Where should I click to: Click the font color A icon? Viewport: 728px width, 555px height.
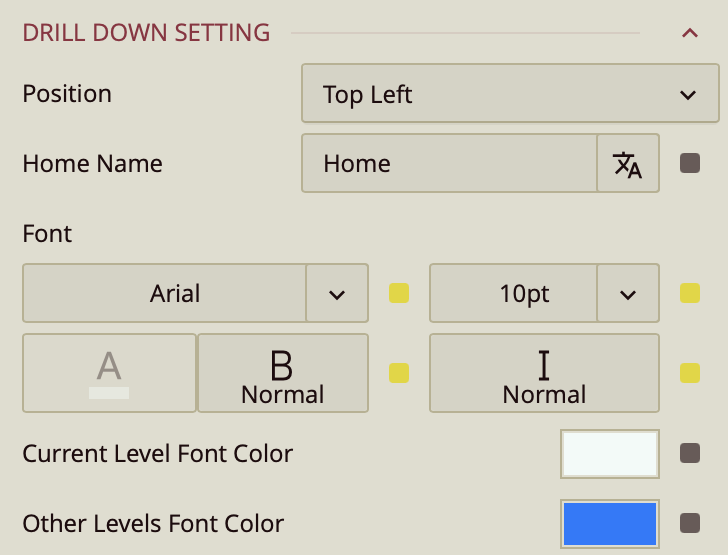tap(109, 373)
